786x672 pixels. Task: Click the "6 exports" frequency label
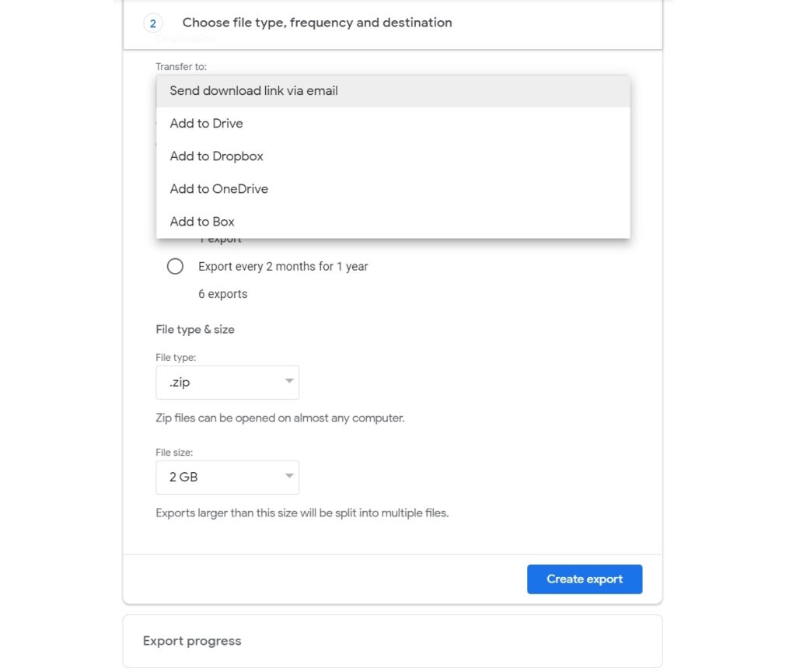click(x=223, y=294)
